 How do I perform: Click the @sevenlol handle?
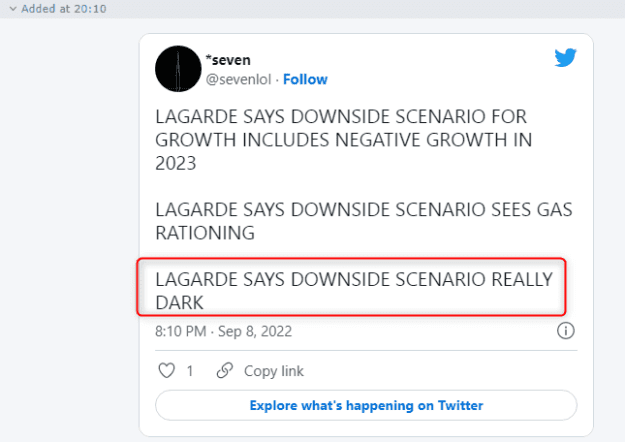(x=238, y=79)
